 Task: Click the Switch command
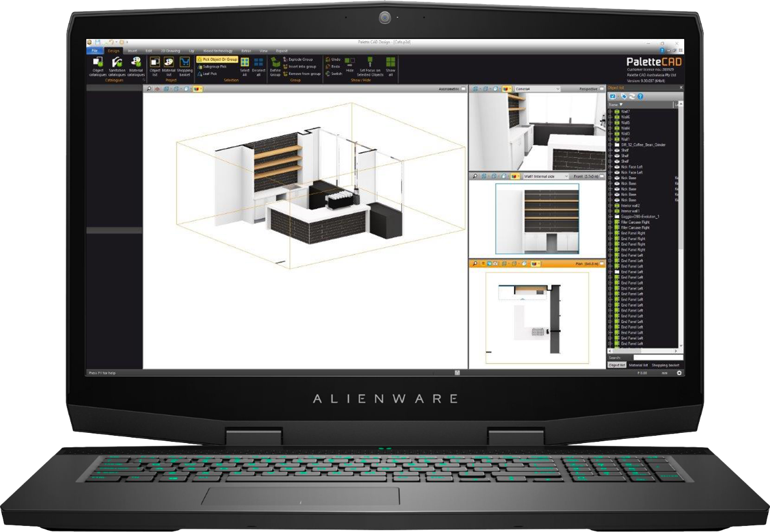[x=334, y=74]
